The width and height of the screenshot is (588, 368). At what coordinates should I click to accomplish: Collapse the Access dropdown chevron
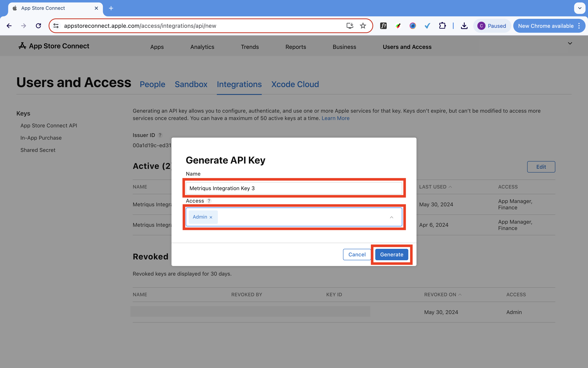[x=391, y=217]
